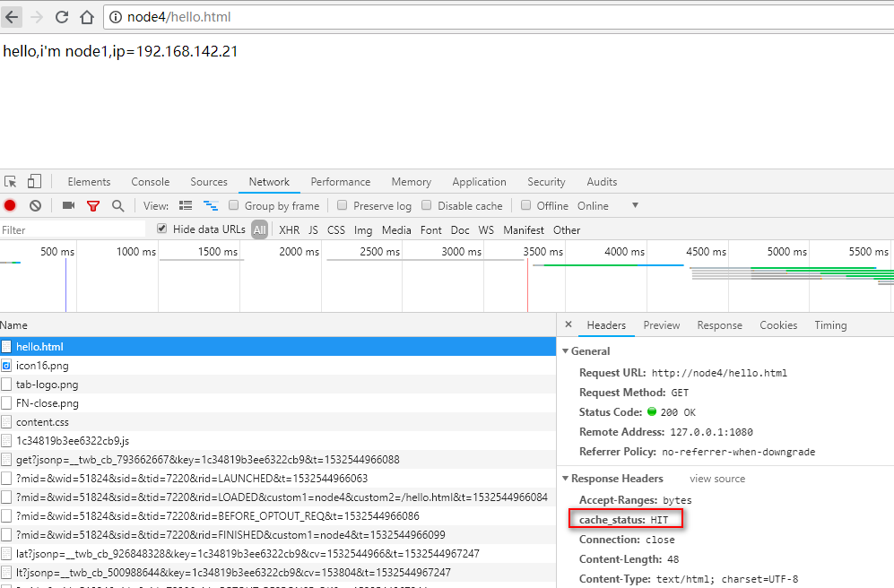The height and width of the screenshot is (588, 894).
Task: Collapse the General section
Action: point(566,351)
